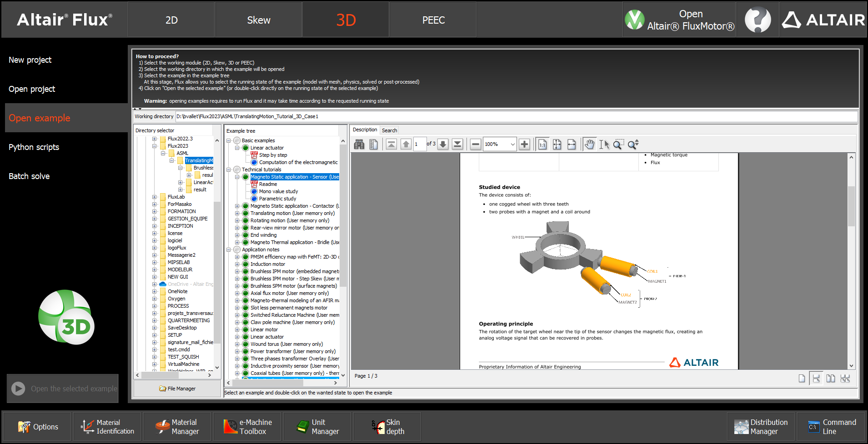Expand the FluxLab folder
Screen dimensions: 868x444
pos(155,197)
